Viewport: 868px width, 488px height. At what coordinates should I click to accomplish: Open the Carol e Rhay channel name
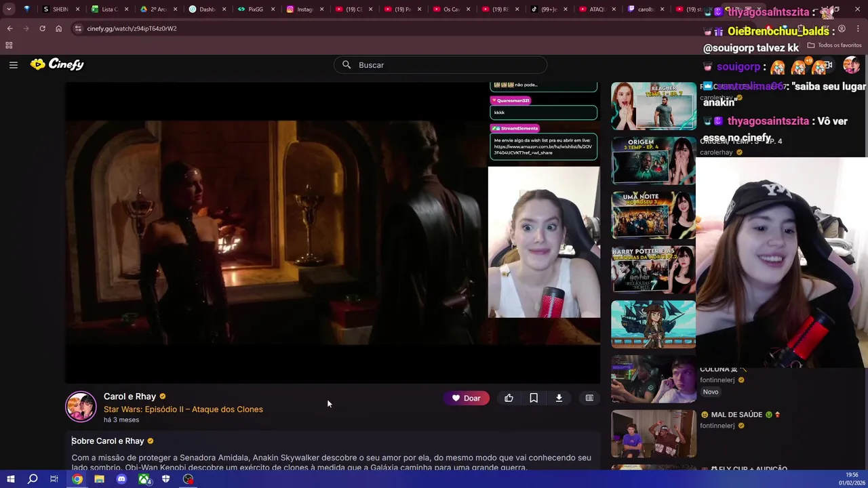[x=130, y=396]
